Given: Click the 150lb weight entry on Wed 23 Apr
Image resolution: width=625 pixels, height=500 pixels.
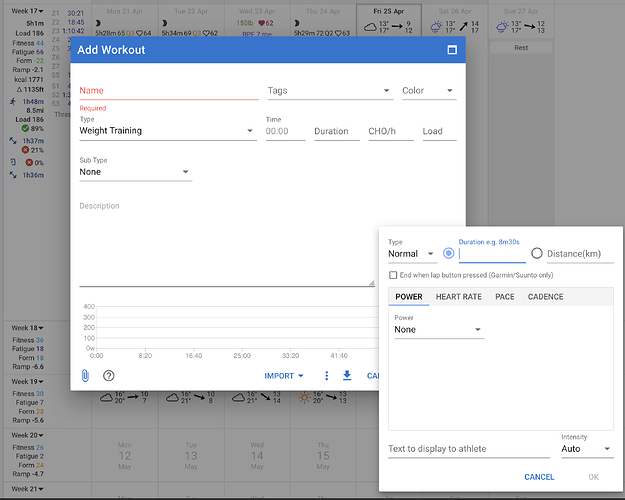Looking at the screenshot, I should coord(244,23).
